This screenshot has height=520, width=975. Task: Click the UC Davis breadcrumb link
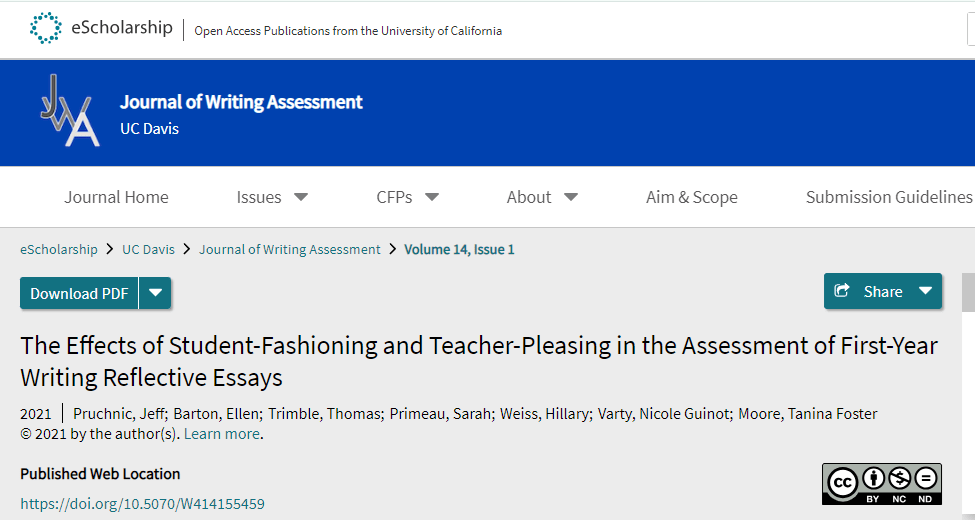148,249
